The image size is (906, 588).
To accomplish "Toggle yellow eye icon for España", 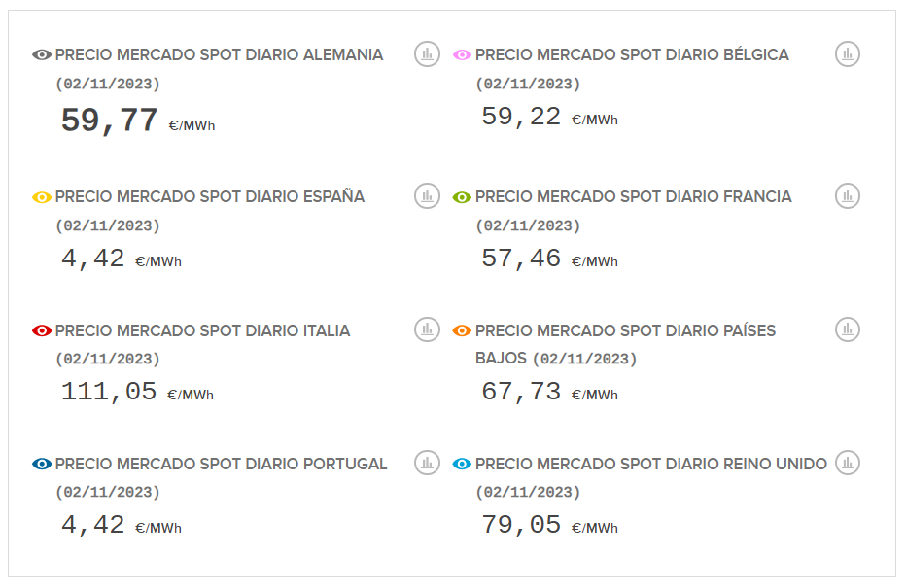I will coord(42,197).
